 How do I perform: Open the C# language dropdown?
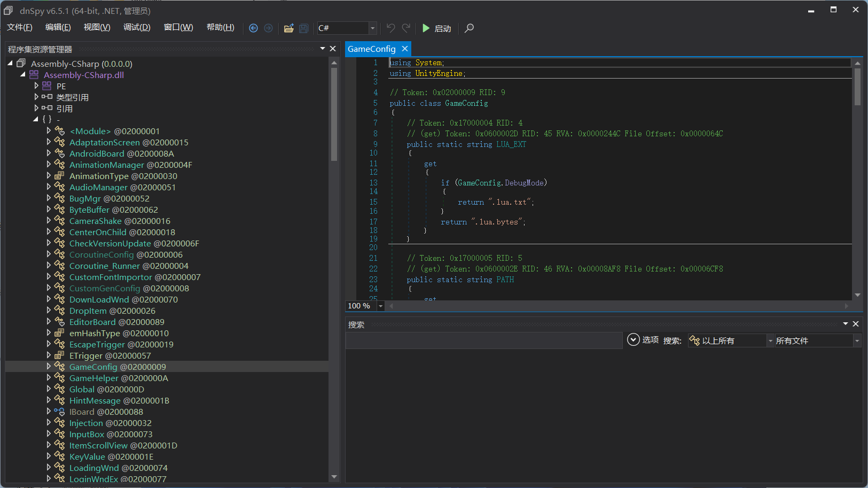372,28
